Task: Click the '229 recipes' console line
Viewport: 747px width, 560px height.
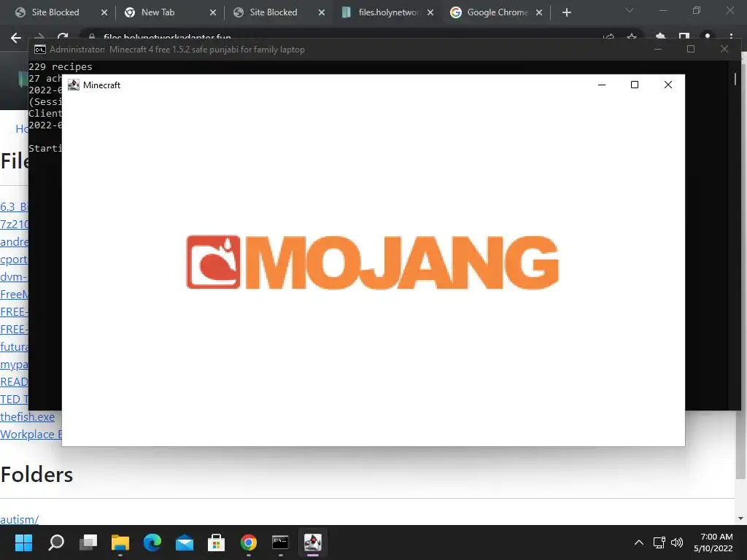Action: pos(61,66)
